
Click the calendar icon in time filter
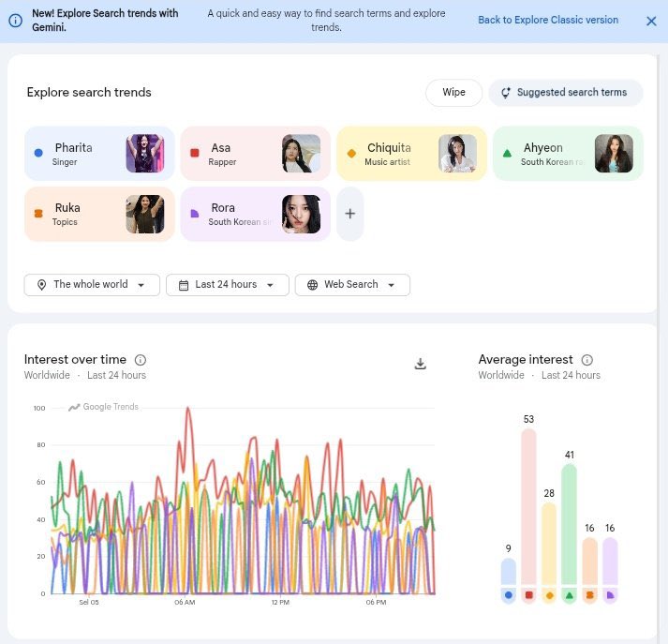(184, 285)
